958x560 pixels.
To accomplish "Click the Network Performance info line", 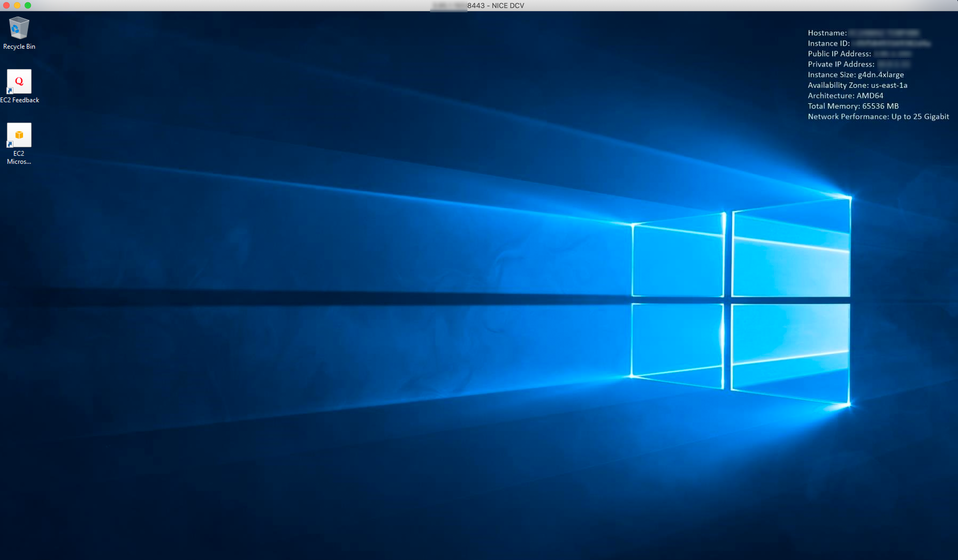I will [x=878, y=117].
